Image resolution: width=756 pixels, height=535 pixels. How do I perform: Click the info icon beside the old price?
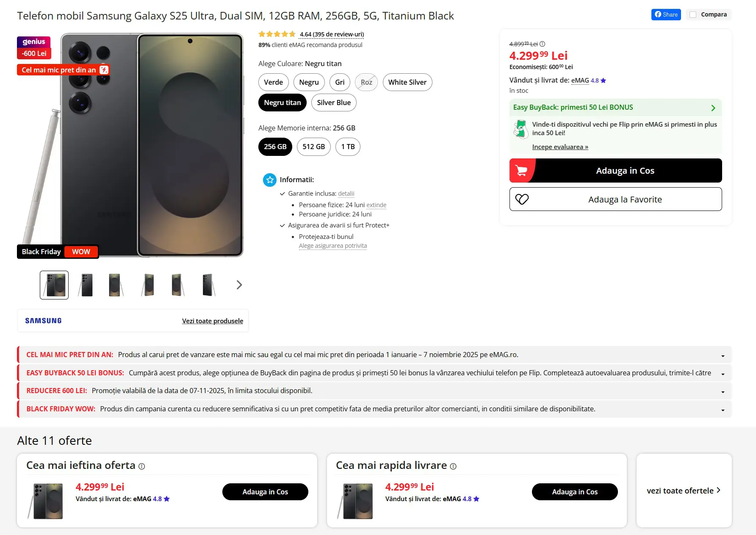(543, 44)
